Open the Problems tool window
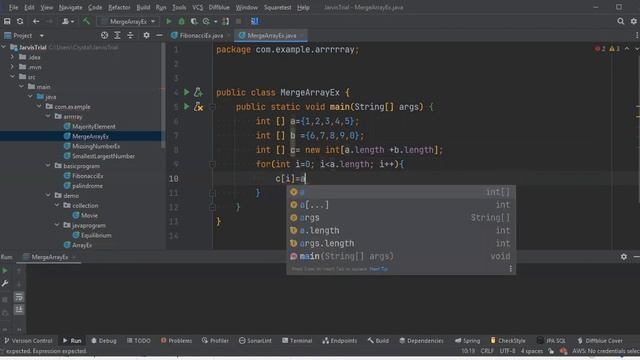Screen dimensions: 640x360 pyautogui.click(x=176, y=340)
